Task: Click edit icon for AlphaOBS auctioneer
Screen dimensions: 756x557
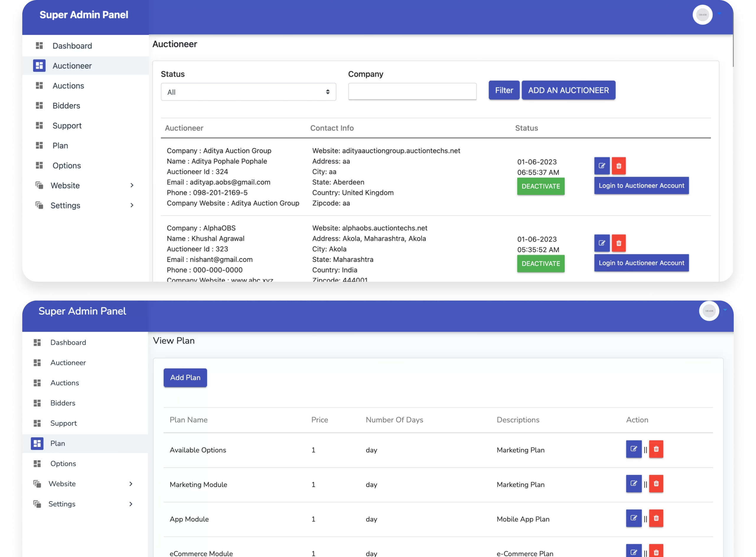Action: coord(602,243)
